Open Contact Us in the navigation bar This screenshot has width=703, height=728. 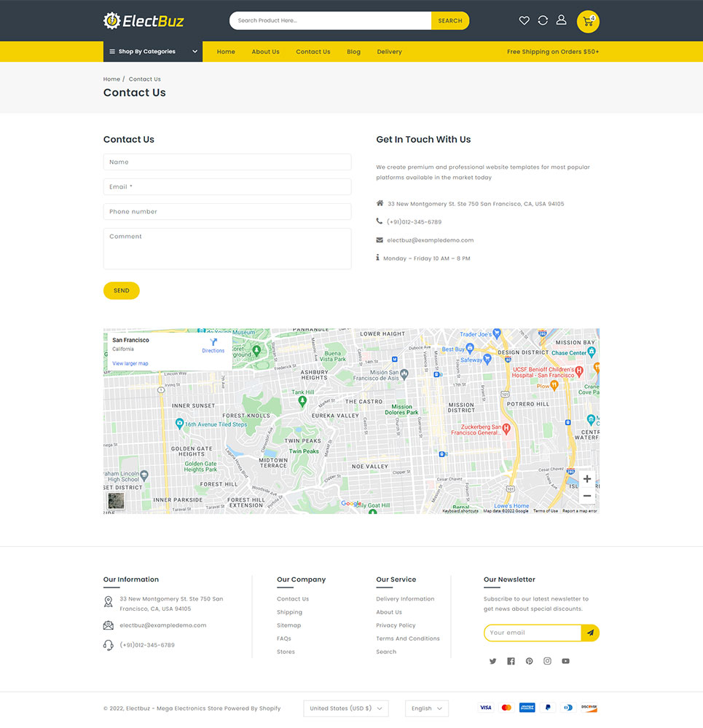point(313,52)
